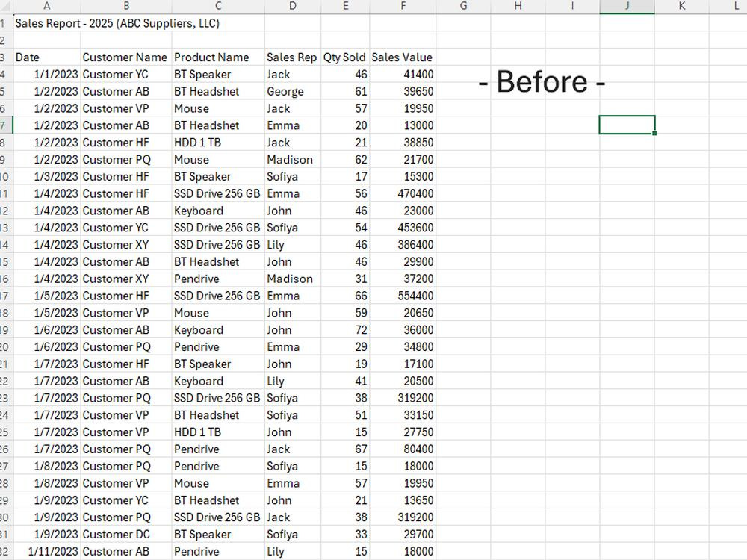The height and width of the screenshot is (560, 747).
Task: Click sales value 554400
Action: 403,296
